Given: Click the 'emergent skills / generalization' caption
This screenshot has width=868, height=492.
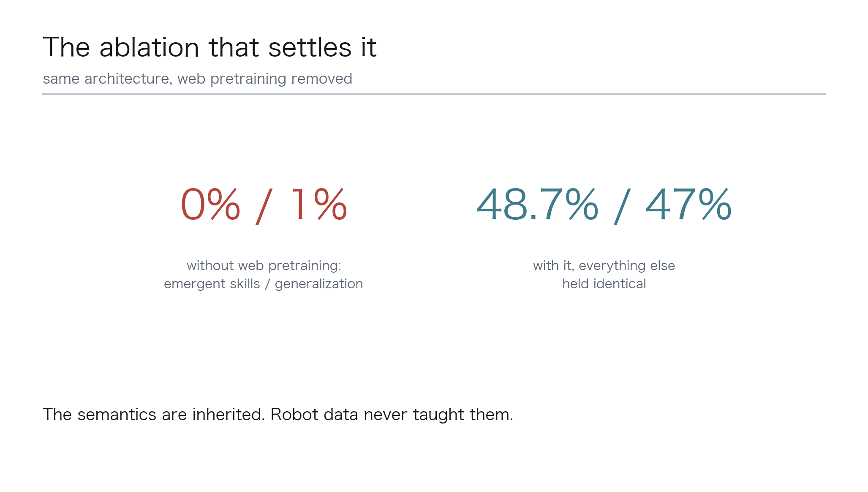Looking at the screenshot, I should pyautogui.click(x=264, y=284).
